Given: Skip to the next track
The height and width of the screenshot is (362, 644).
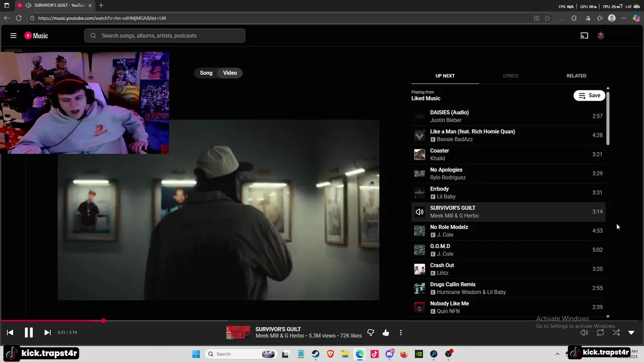Looking at the screenshot, I should click(x=47, y=332).
